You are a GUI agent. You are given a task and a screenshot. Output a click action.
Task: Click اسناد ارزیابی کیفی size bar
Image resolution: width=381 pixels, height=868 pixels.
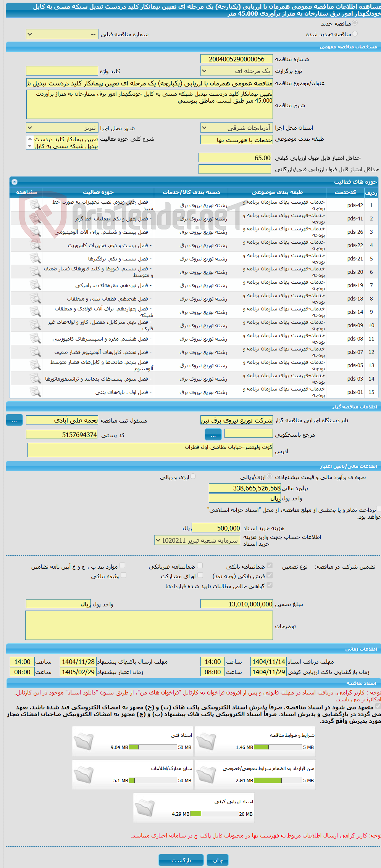(x=215, y=813)
